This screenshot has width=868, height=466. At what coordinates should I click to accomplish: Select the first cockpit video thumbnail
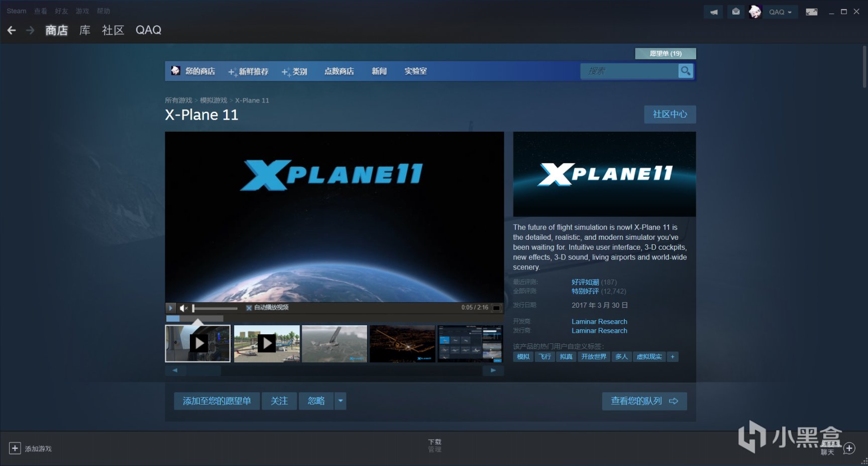pyautogui.click(x=198, y=343)
